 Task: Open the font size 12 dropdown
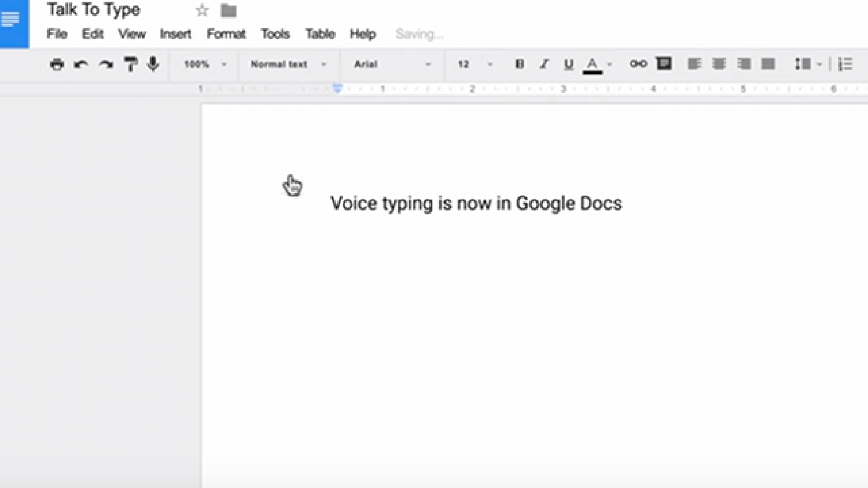pos(475,64)
